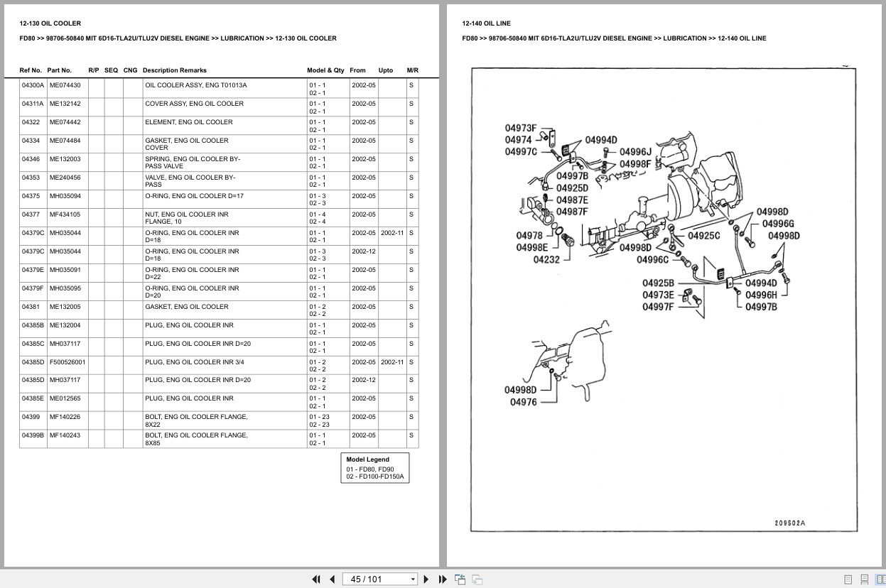Click diagram label 04996G
This screenshot has height=588, width=886.
point(778,224)
